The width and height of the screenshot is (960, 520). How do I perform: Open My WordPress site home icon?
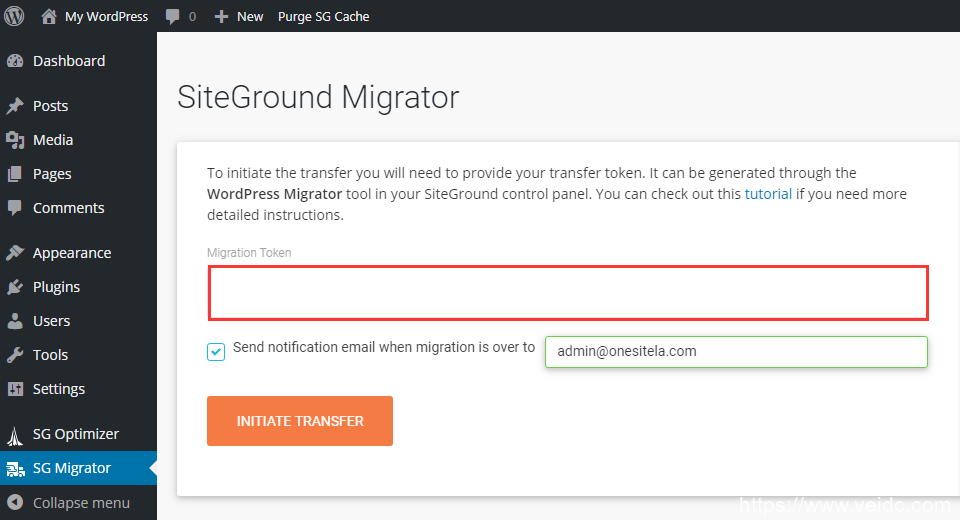click(x=49, y=16)
